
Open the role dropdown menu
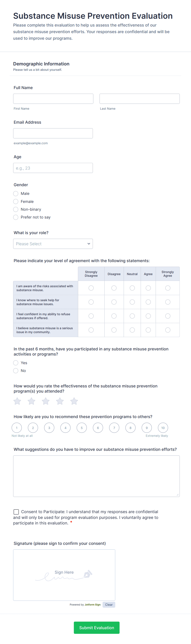point(53,244)
